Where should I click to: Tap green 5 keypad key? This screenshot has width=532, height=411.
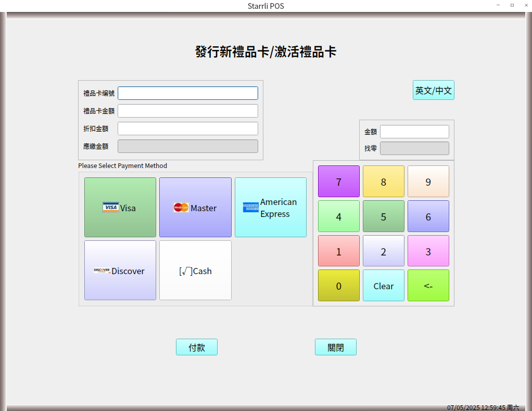click(x=383, y=216)
